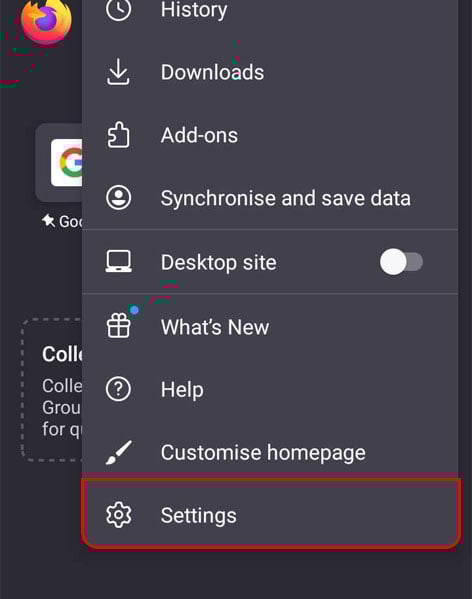Viewport: 472px width, 599px height.
Task: Click the Add-ons puzzle piece icon
Action: coord(118,134)
